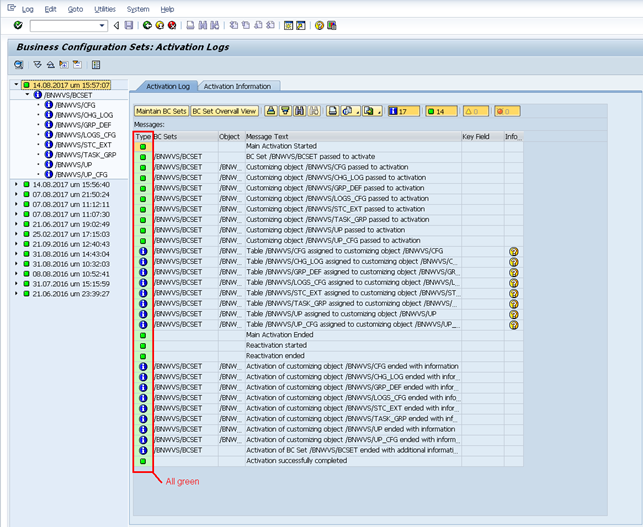Expand the 21.06.2016 um 23:39:27 log entry
The width and height of the screenshot is (643, 527).
coord(15,294)
